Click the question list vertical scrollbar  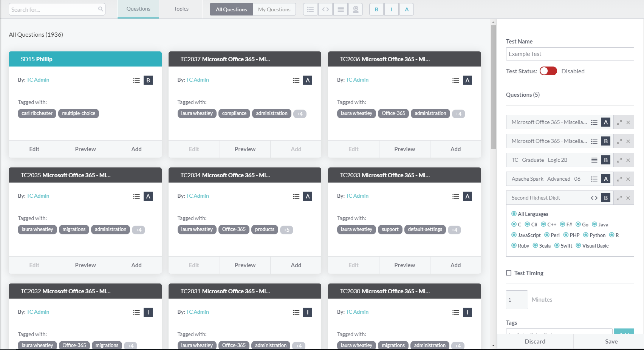pyautogui.click(x=493, y=87)
